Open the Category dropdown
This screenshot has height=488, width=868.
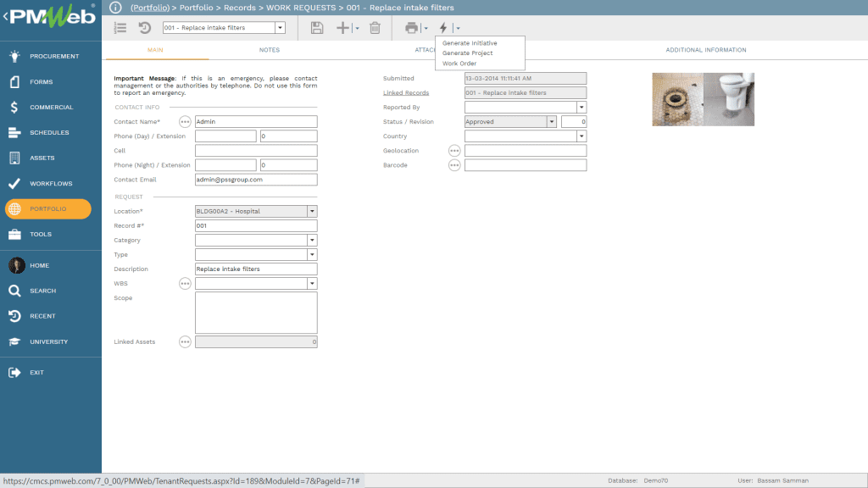(x=312, y=240)
